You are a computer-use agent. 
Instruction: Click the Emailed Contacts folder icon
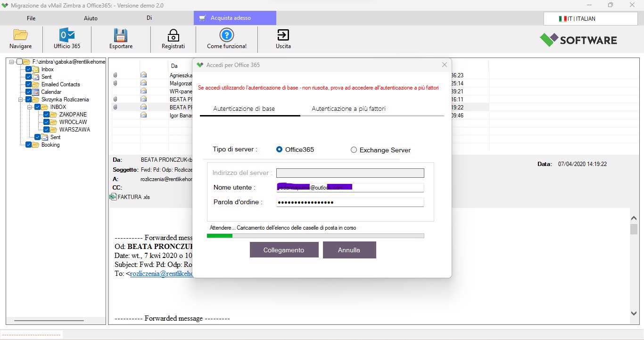point(36,84)
